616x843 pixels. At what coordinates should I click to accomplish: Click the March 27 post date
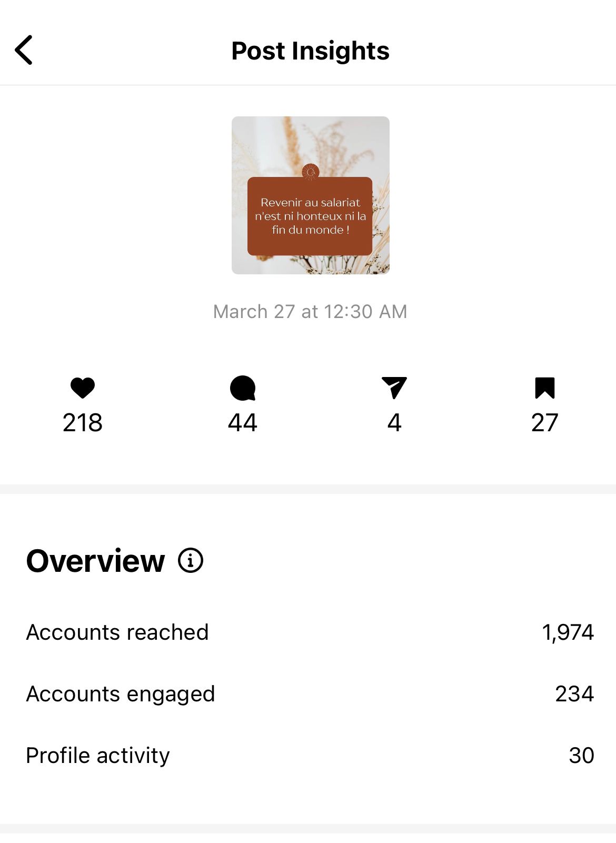pyautogui.click(x=310, y=312)
